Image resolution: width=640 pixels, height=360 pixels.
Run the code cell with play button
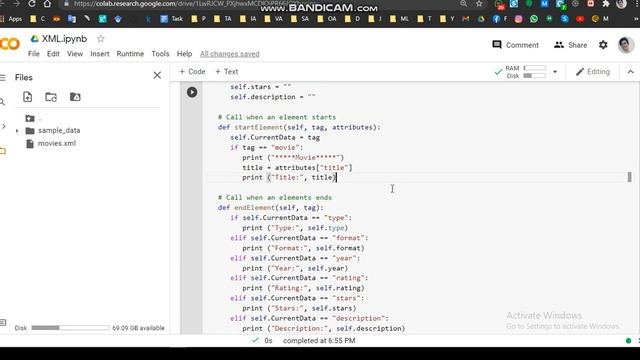[x=192, y=92]
